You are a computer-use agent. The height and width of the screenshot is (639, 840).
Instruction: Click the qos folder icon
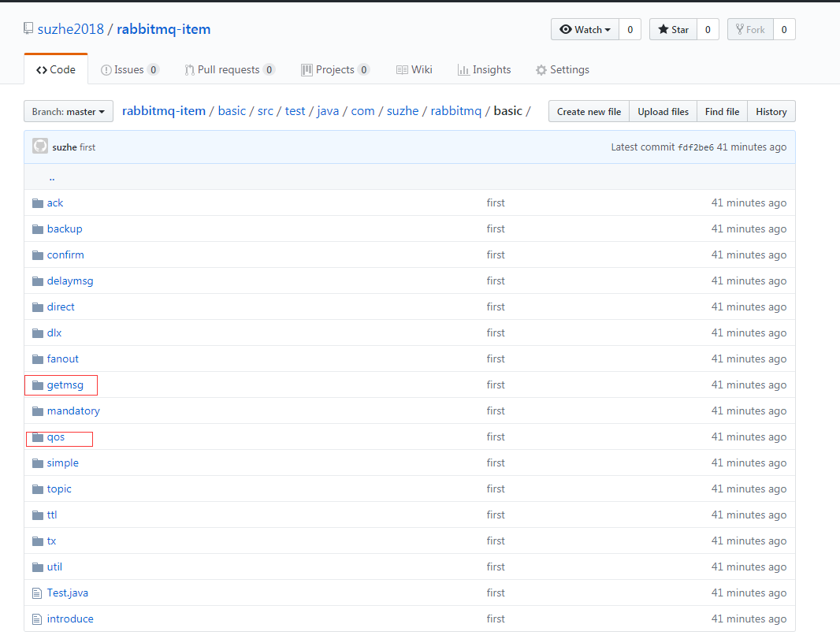click(x=38, y=437)
